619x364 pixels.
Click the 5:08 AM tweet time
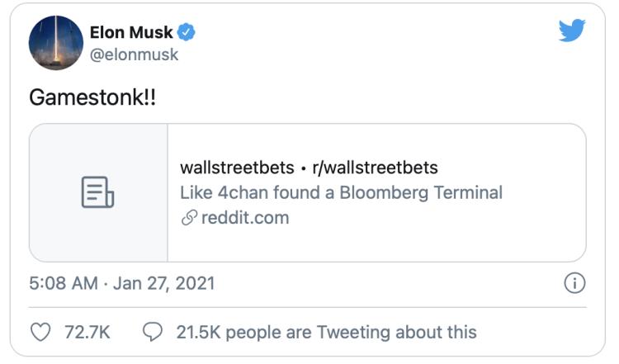(x=63, y=283)
